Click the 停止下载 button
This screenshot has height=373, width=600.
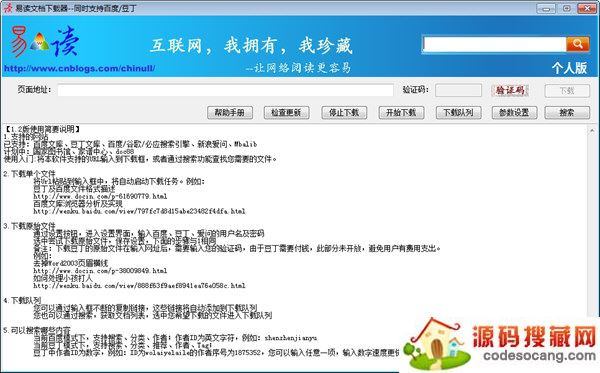click(x=344, y=112)
